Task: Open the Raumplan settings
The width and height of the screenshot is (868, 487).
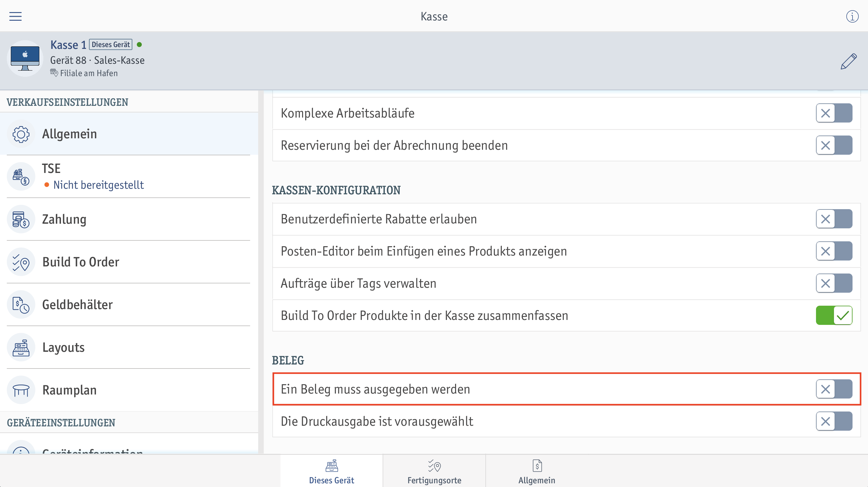Action: click(129, 390)
